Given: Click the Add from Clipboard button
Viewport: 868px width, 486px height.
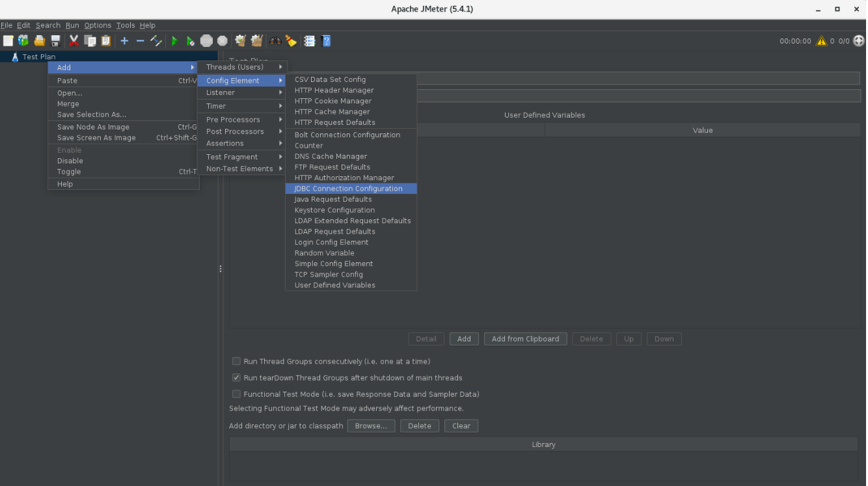Looking at the screenshot, I should click(x=525, y=339).
